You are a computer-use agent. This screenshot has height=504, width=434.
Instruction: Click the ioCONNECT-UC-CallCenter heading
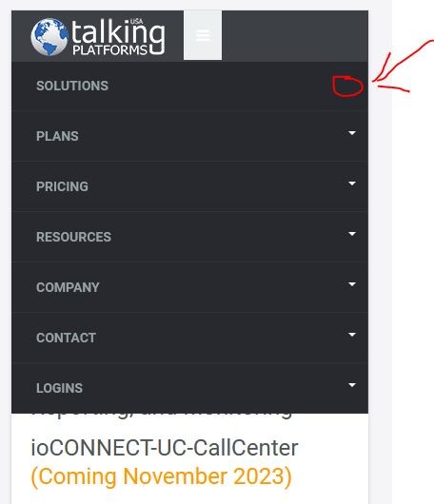(165, 448)
